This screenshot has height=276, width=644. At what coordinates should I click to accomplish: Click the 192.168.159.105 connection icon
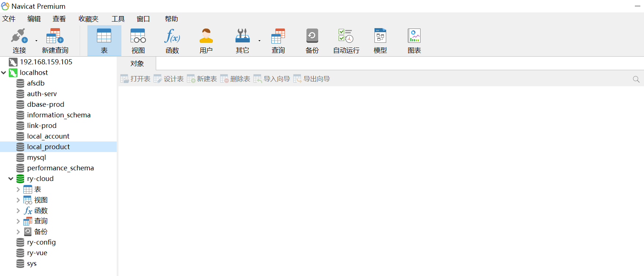(x=13, y=62)
